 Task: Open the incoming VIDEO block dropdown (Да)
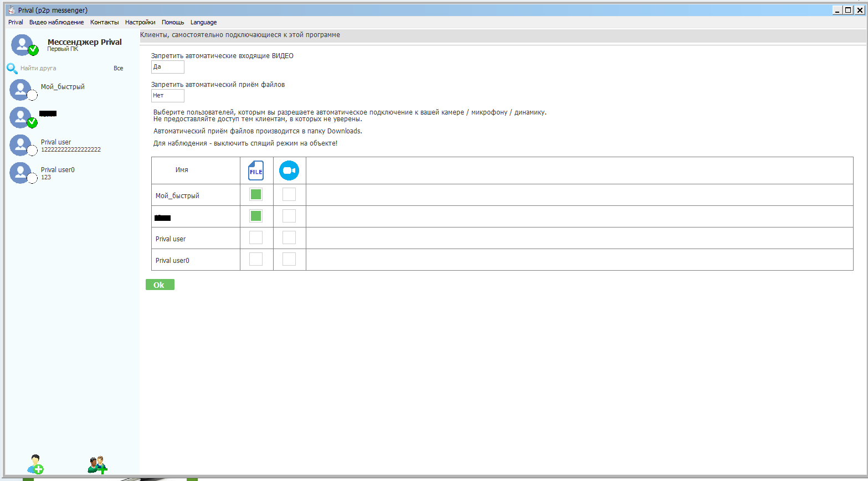(167, 67)
